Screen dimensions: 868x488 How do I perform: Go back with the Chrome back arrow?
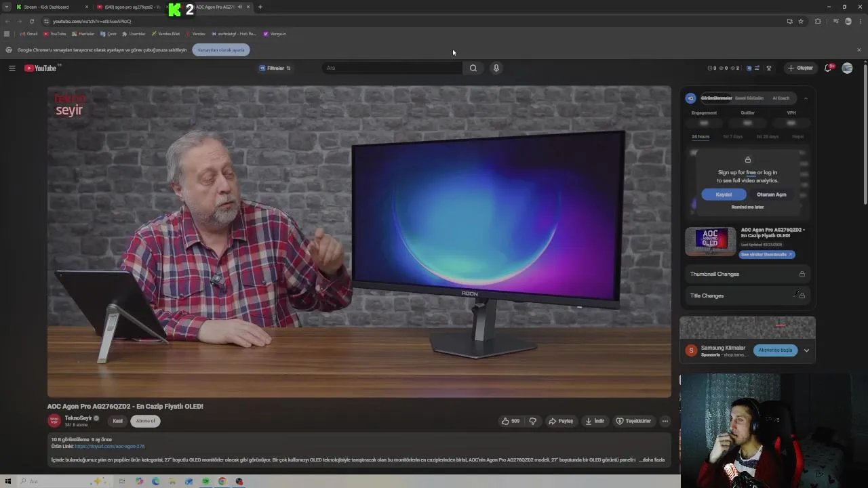point(7,21)
